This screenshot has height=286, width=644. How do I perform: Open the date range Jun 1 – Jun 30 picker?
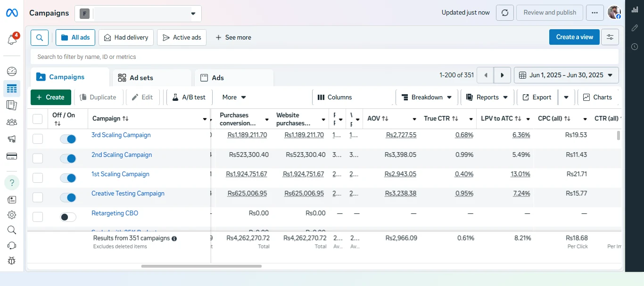[566, 75]
